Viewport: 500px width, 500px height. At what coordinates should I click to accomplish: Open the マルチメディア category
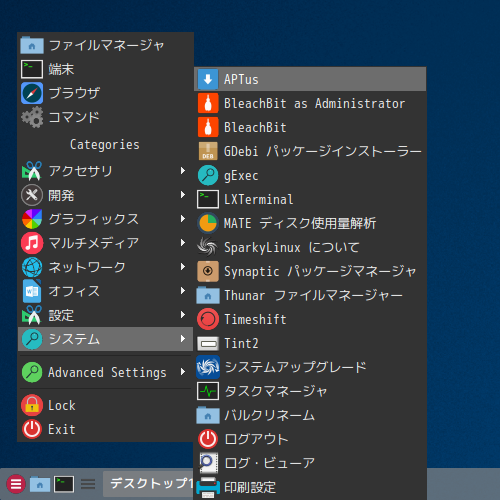click(105, 243)
